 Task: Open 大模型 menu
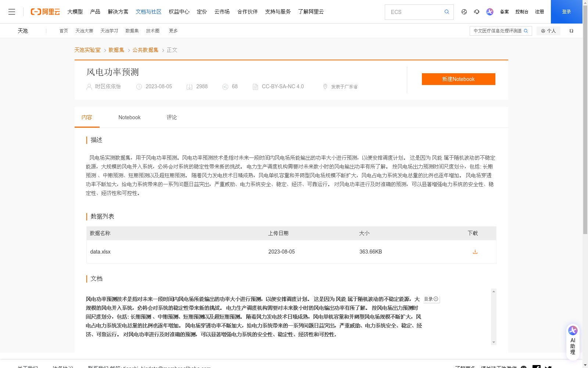pyautogui.click(x=75, y=12)
